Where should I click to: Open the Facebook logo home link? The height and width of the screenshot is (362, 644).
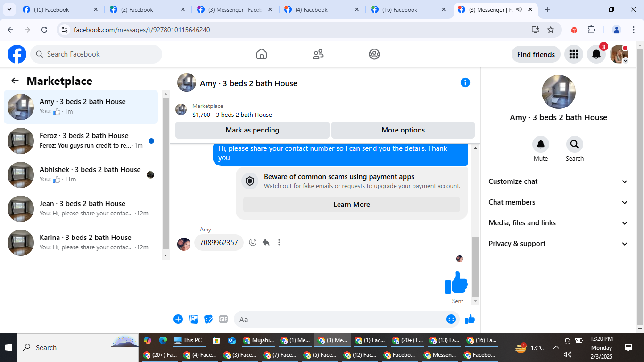click(17, 54)
